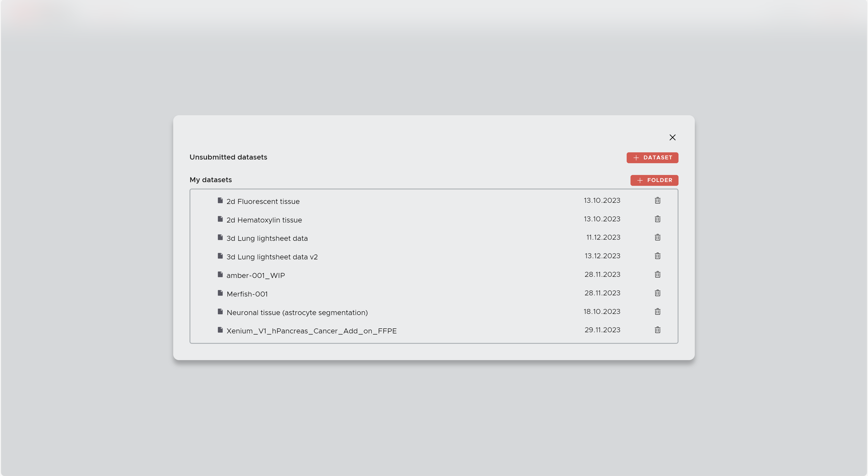Create a new folder
This screenshot has height=476, width=868.
click(654, 180)
